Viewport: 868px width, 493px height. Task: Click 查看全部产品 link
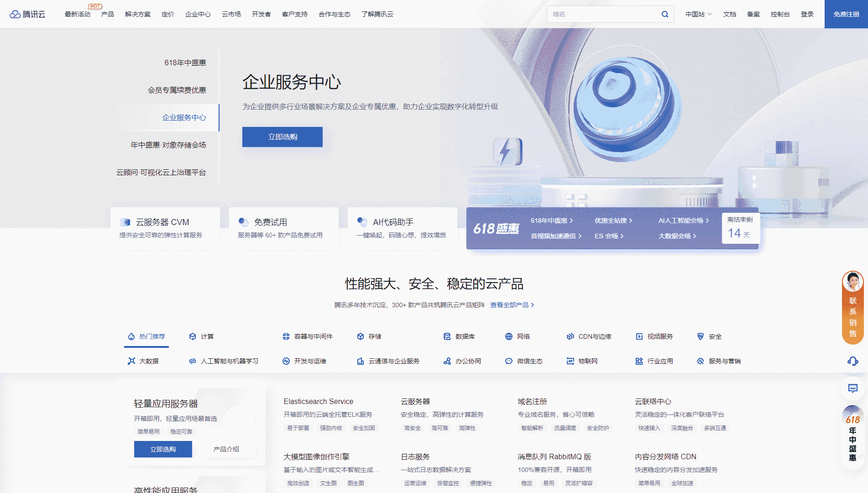click(512, 305)
